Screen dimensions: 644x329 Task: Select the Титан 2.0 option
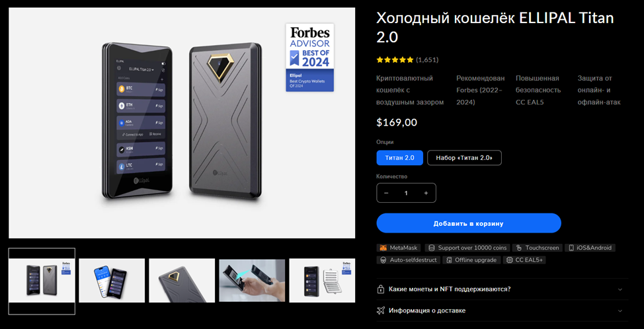[x=399, y=158]
